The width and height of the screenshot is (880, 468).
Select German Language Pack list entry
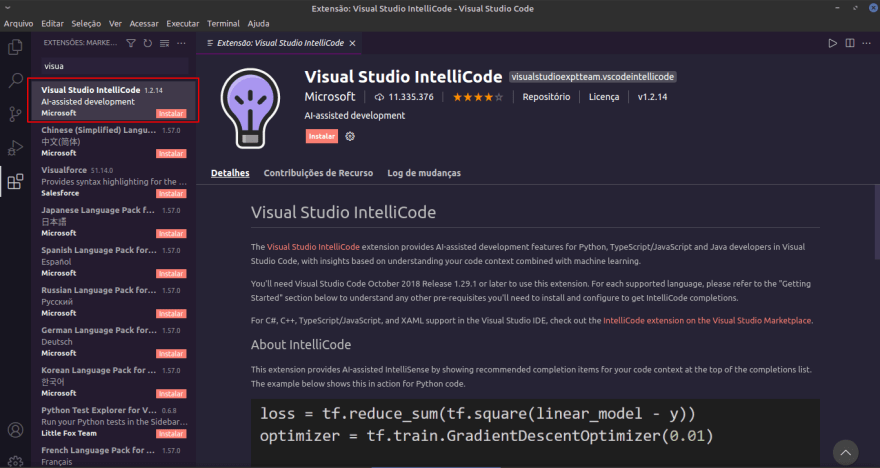click(113, 341)
